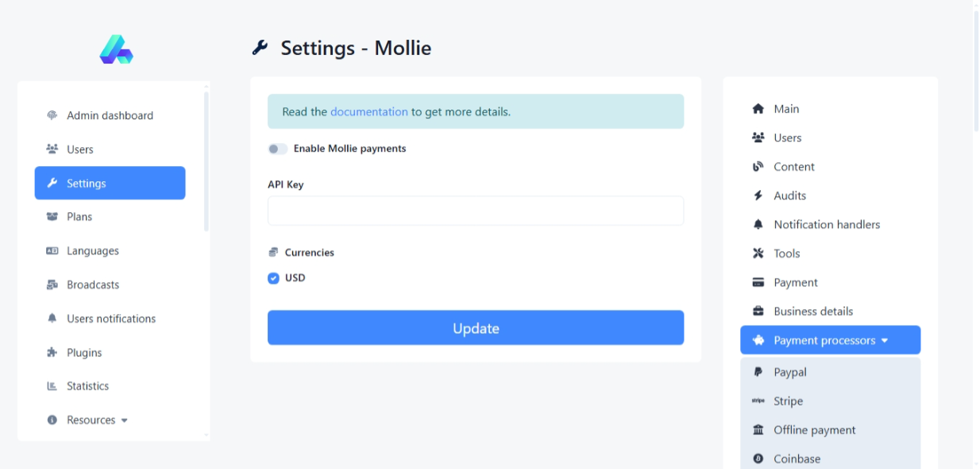
Task: Click the PayPal logo icon
Action: (x=758, y=372)
